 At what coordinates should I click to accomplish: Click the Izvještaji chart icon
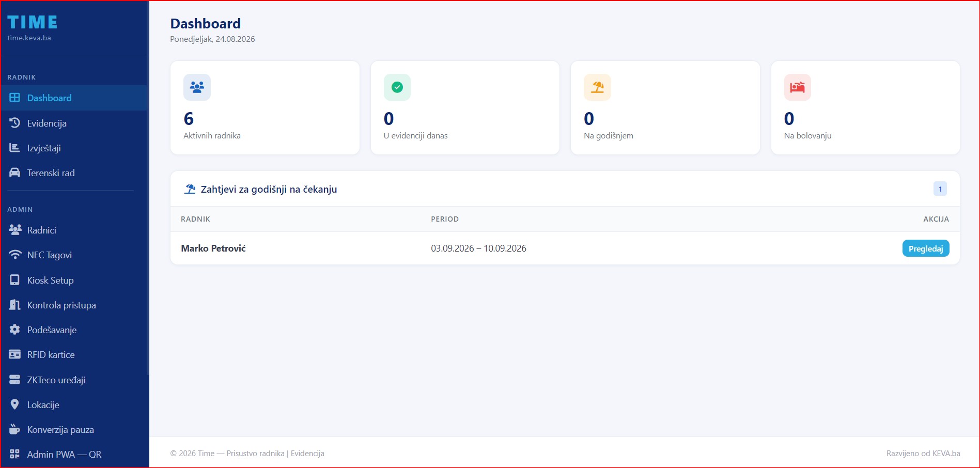(x=15, y=148)
